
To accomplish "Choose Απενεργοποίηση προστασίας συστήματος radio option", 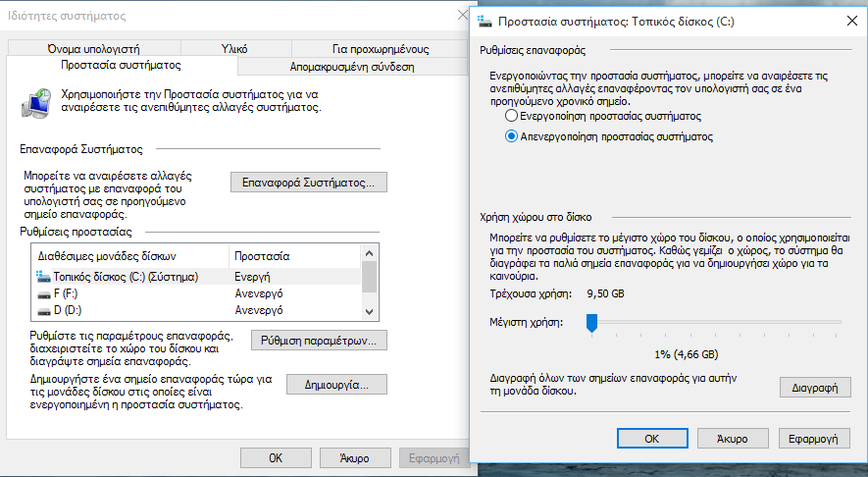I will pos(511,137).
